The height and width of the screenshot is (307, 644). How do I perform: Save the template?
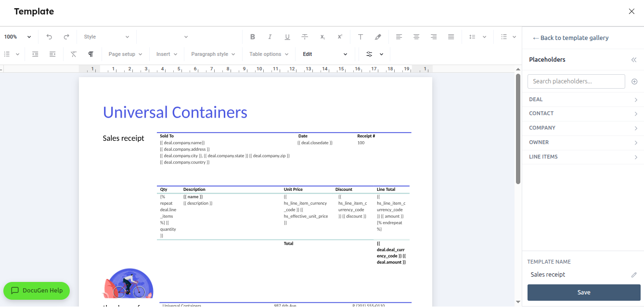[584, 293]
